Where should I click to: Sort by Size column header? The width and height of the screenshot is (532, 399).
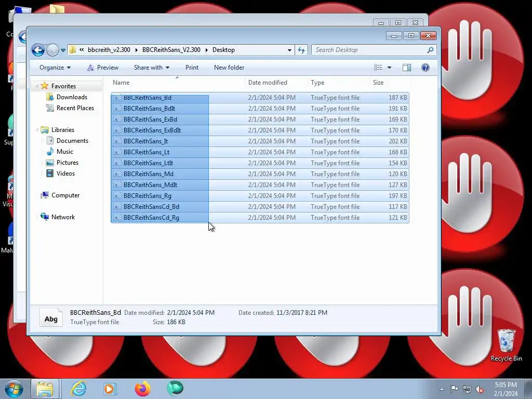tap(390, 83)
